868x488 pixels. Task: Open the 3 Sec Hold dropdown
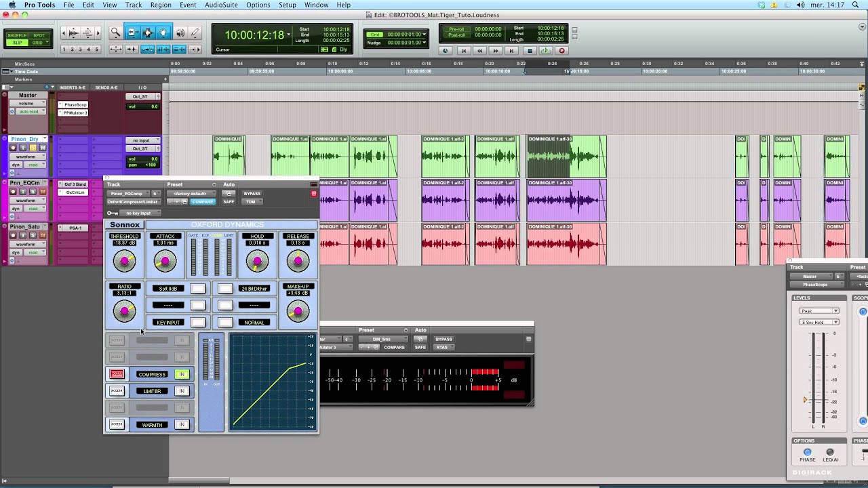tap(819, 323)
